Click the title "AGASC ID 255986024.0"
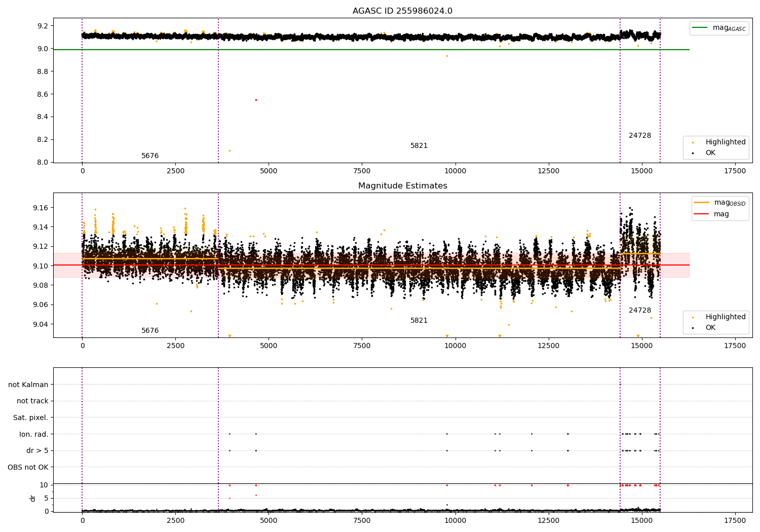760x532 pixels. click(402, 11)
